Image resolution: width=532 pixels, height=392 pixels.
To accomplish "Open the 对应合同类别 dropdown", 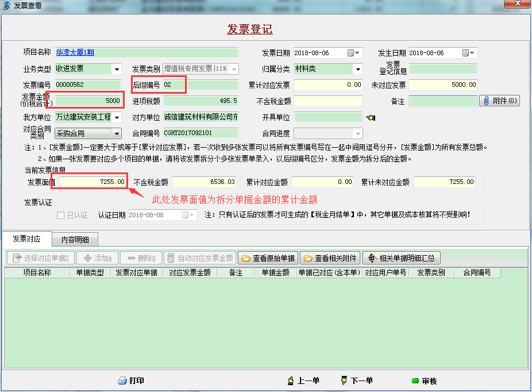I will coord(117,133).
